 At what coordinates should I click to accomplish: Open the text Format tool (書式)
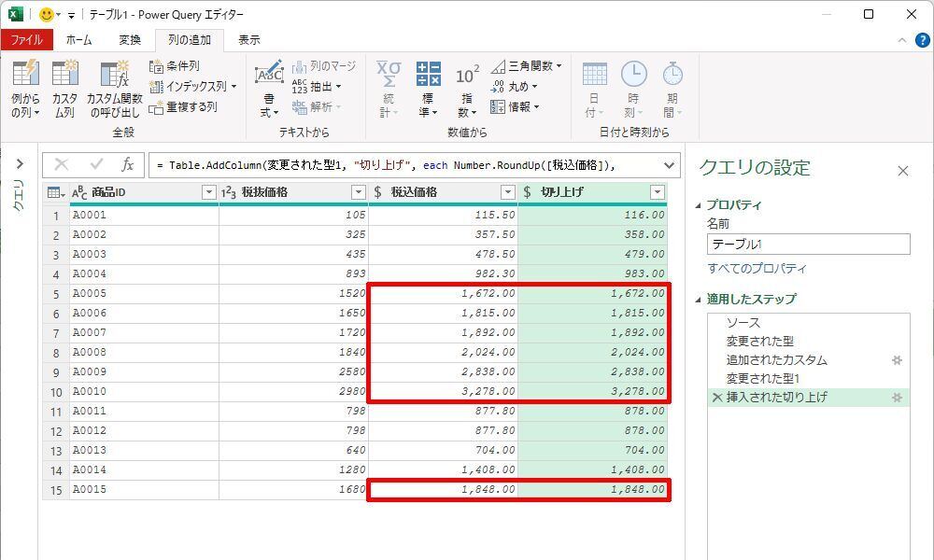[269, 88]
